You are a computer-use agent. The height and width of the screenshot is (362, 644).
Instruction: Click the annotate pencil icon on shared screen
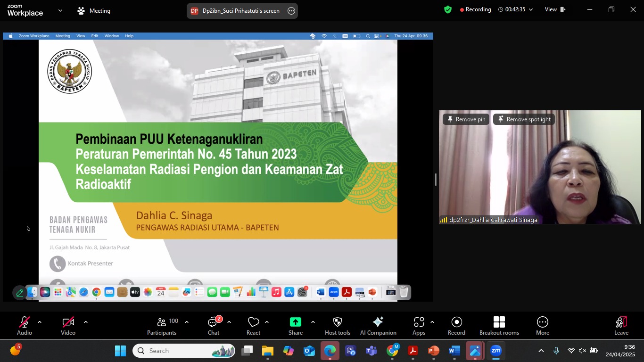19,293
